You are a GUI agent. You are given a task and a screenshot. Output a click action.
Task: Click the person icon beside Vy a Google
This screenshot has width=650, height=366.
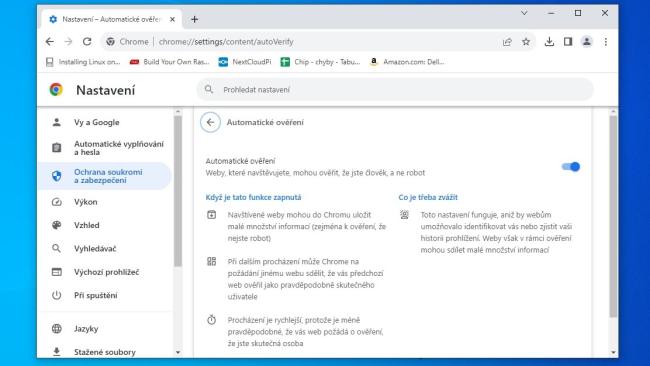[57, 122]
